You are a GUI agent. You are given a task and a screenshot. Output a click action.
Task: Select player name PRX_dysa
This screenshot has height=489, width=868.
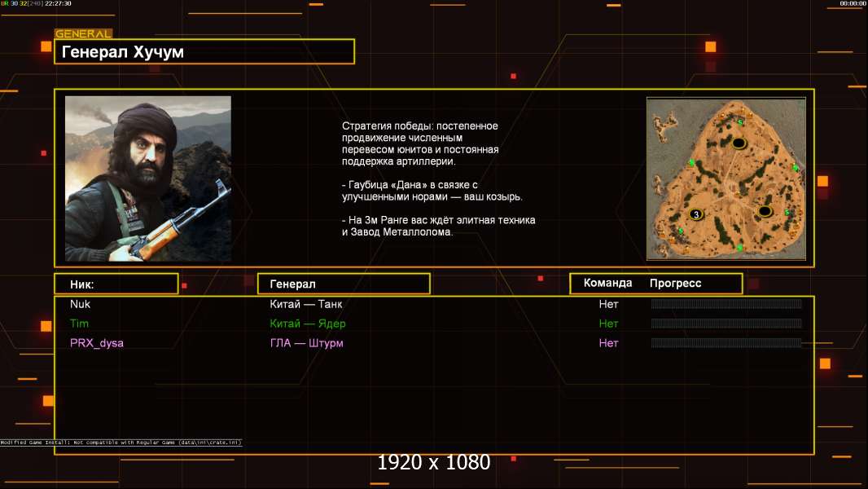97,343
